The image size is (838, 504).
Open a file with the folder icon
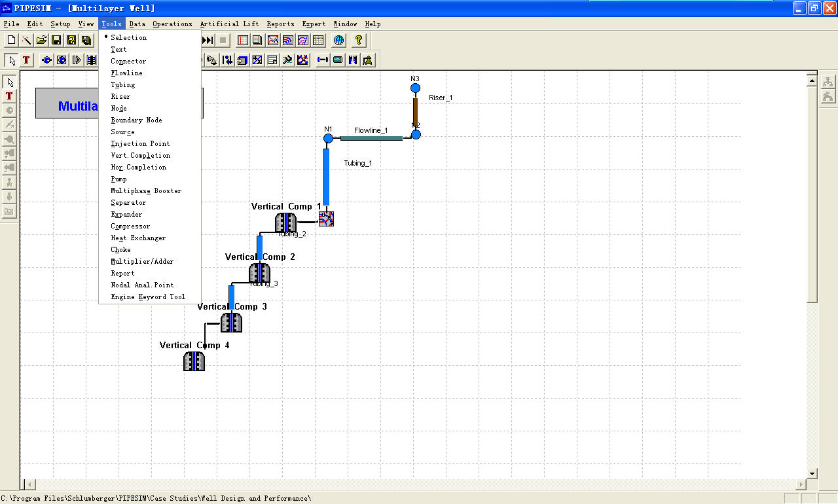(41, 41)
